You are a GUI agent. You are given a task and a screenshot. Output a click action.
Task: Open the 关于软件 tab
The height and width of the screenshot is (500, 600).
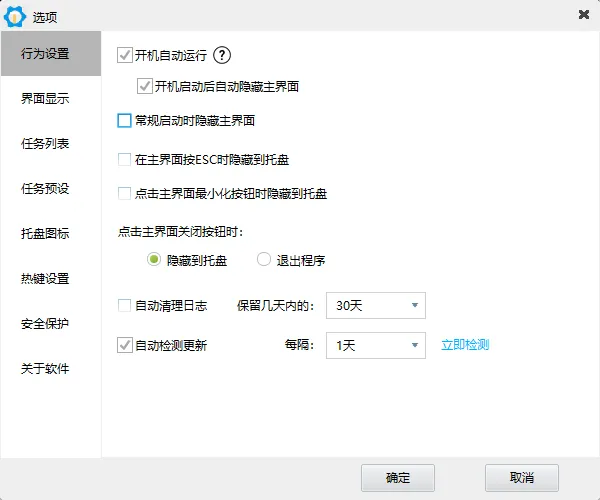click(51, 368)
